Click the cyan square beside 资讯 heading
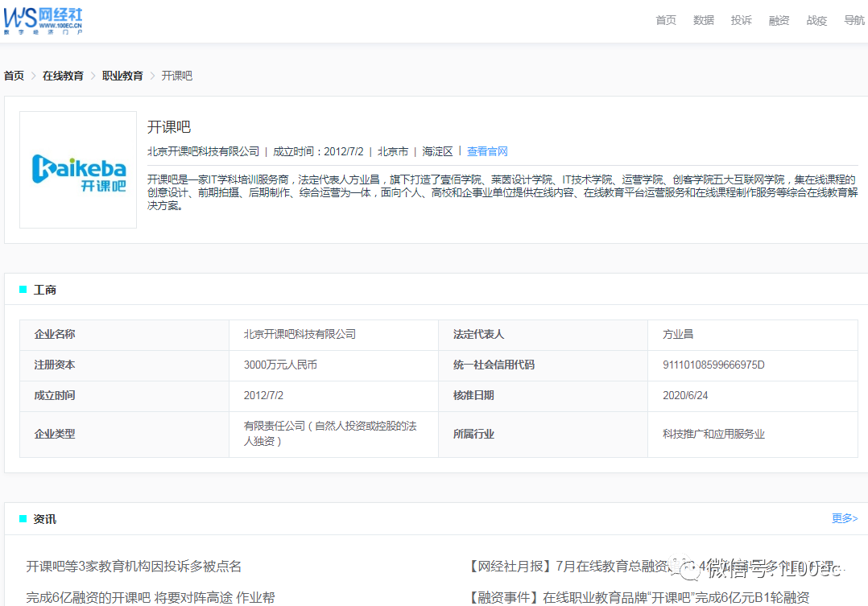This screenshot has width=868, height=606. pyautogui.click(x=23, y=519)
